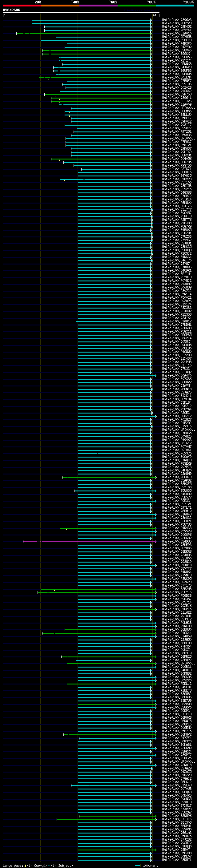The width and height of the screenshot is (197, 868).
Task: Click the query label AV642606
Action: coord(11,10)
